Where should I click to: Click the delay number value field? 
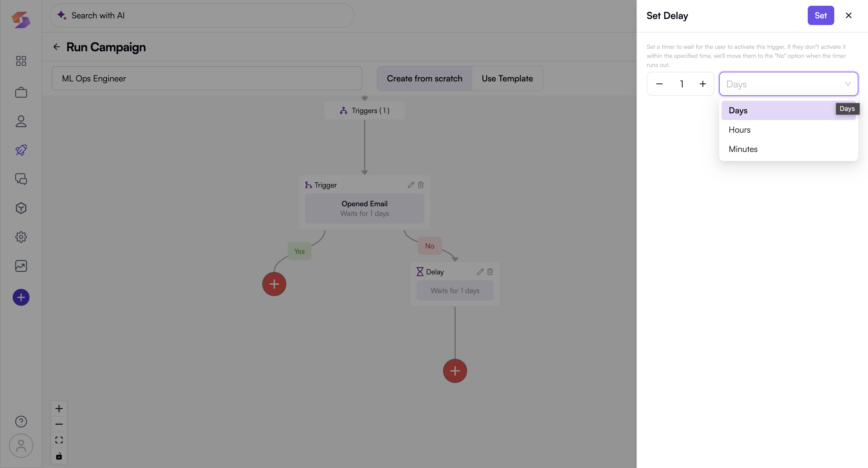681,84
